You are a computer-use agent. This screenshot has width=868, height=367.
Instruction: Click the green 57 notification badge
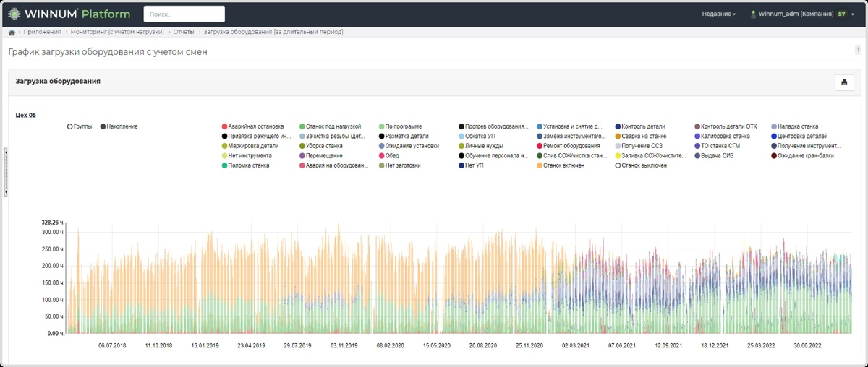click(x=841, y=14)
